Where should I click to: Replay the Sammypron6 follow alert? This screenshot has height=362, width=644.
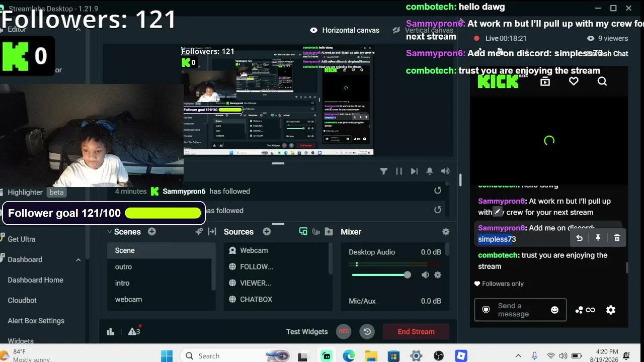click(438, 191)
